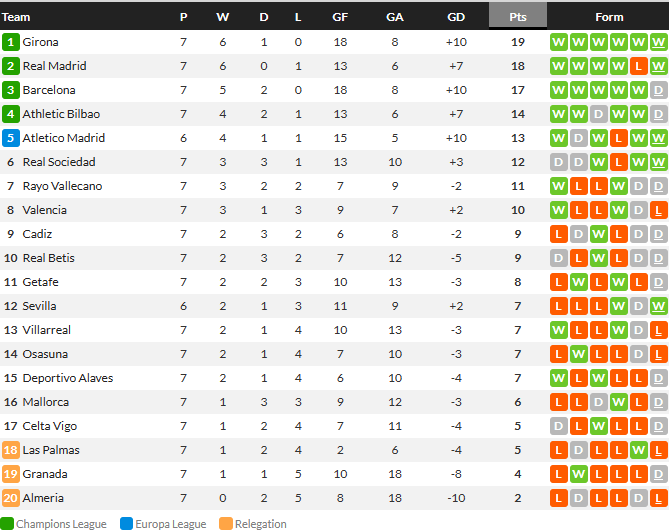Viewport: 669px width, 532px height.
Task: Click the green Champions League legend swatch
Action: tap(7, 524)
